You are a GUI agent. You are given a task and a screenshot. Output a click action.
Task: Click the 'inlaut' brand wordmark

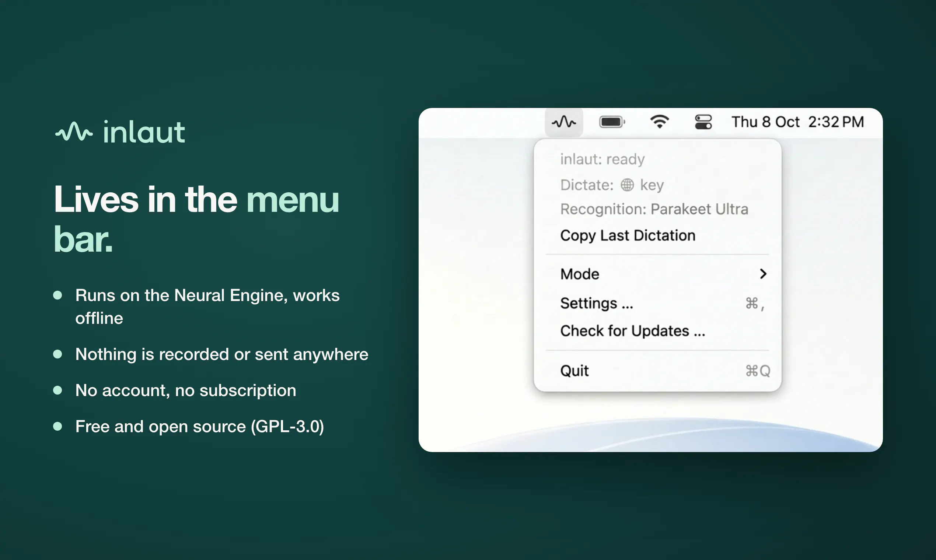144,132
